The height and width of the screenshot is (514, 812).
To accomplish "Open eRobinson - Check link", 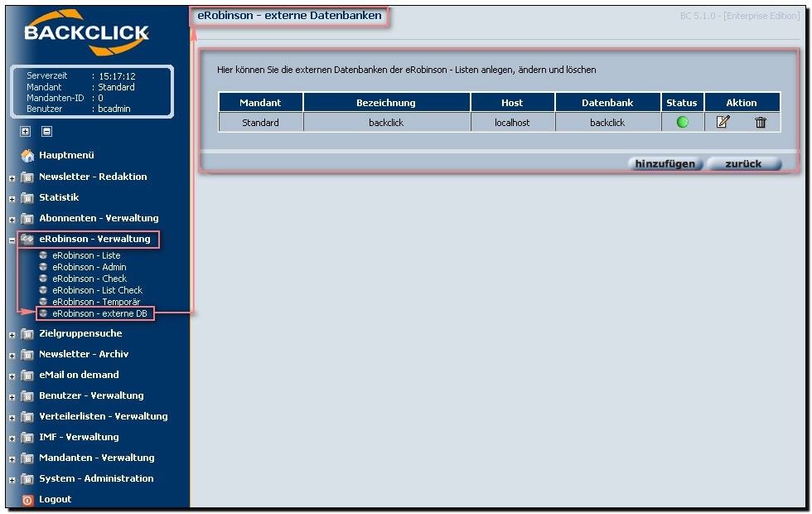I will pos(89,279).
